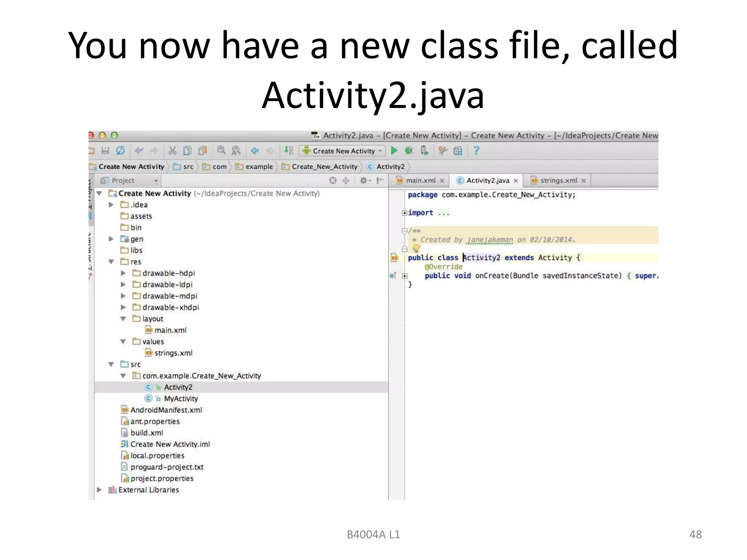Click the Make Project build icon

[x=289, y=150]
